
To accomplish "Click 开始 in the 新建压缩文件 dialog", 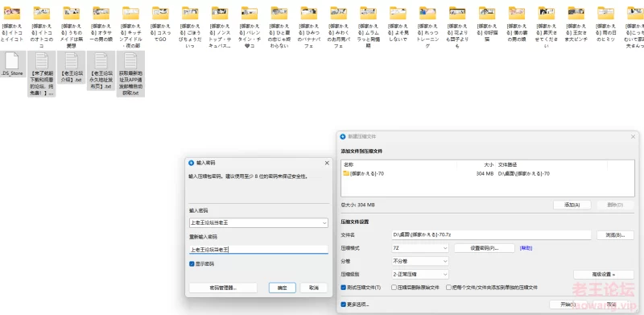I will coord(568,305).
